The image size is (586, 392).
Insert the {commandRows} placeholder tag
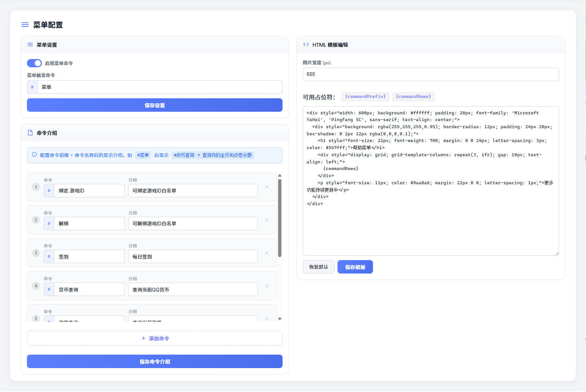click(413, 96)
